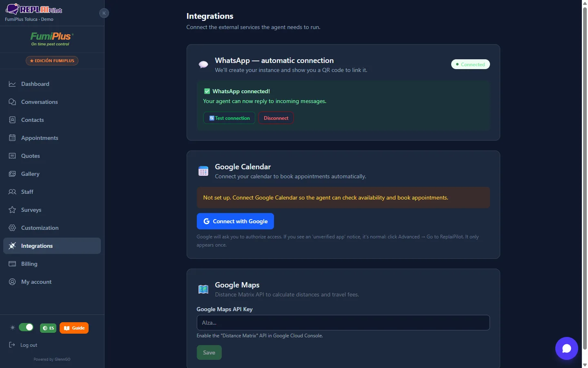Click FumiPlus Toluca · Demo label
Viewport: 588px width, 368px height.
pyautogui.click(x=29, y=19)
